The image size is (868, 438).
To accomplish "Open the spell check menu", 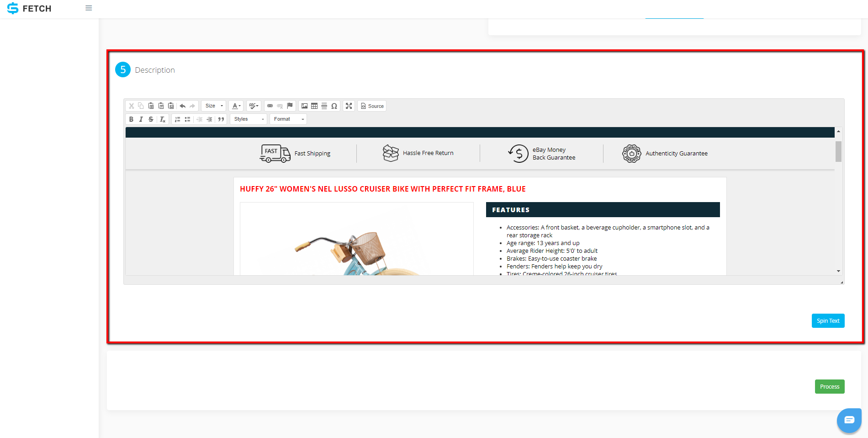I will click(254, 106).
